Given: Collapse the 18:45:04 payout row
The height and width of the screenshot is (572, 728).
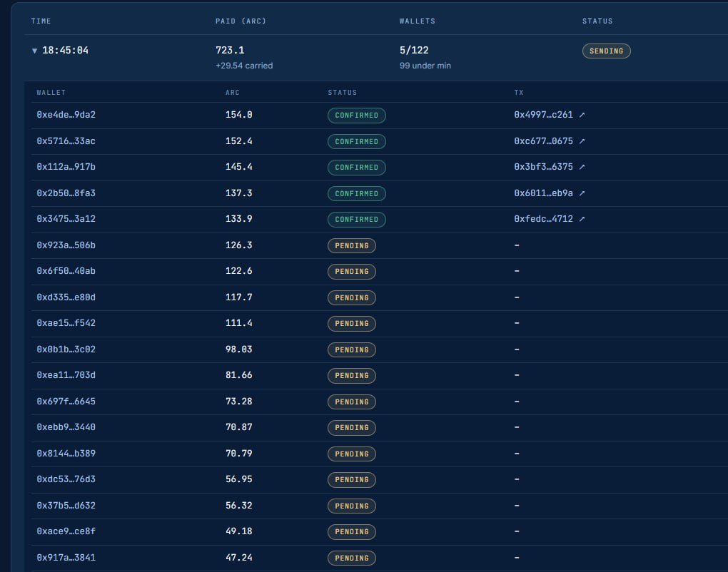Looking at the screenshot, I should 34,51.
